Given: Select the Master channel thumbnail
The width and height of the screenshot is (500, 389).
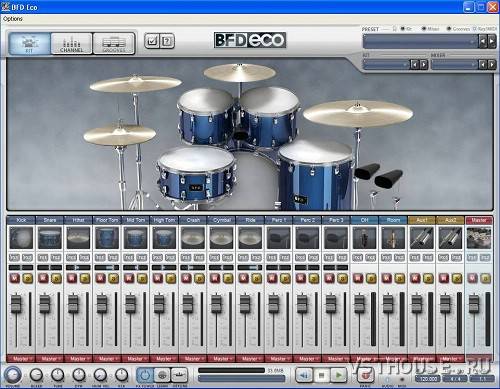Looking at the screenshot, I should [x=479, y=238].
